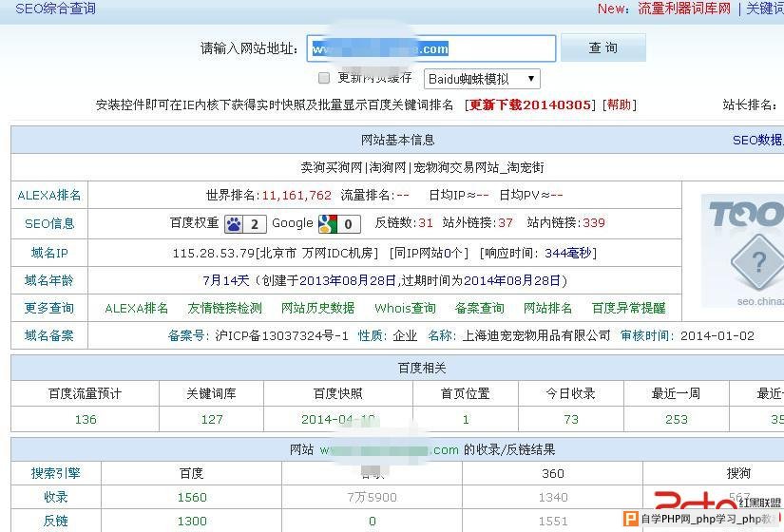Click the 关键词库 value 127
This screenshot has height=532, width=784.
212,420
